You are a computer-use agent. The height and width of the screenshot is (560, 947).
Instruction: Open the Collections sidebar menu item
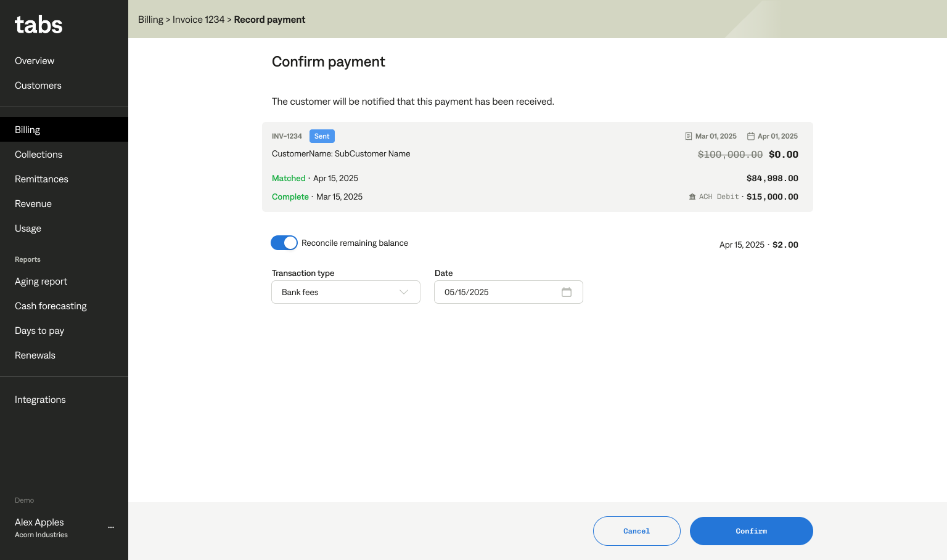39,155
